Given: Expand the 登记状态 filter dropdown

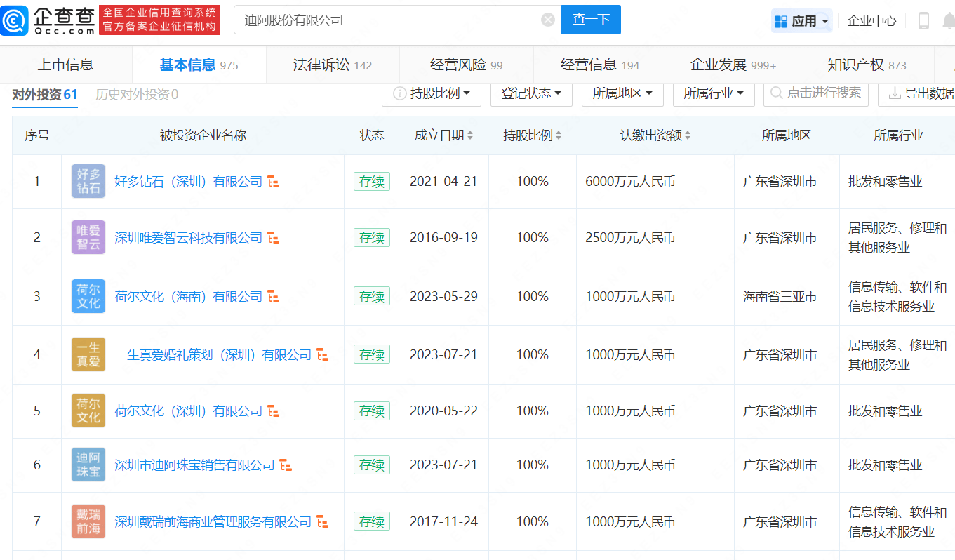Looking at the screenshot, I should click(530, 93).
